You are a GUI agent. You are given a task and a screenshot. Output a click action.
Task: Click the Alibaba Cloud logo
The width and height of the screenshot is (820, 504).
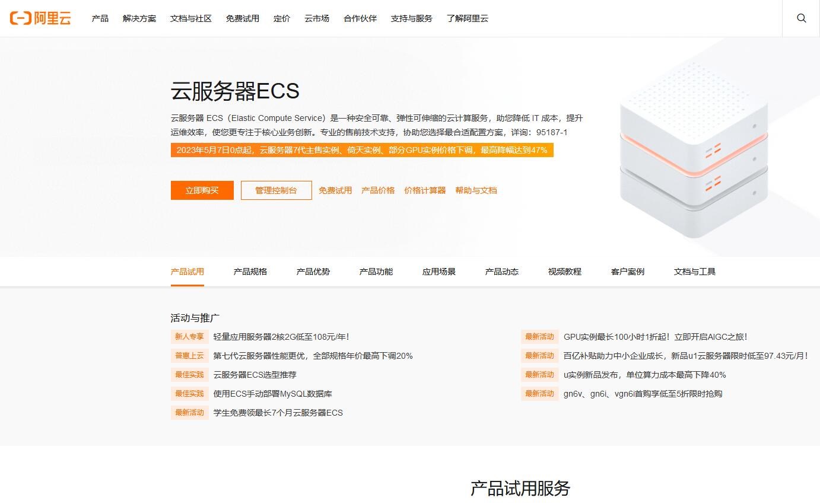(x=40, y=18)
